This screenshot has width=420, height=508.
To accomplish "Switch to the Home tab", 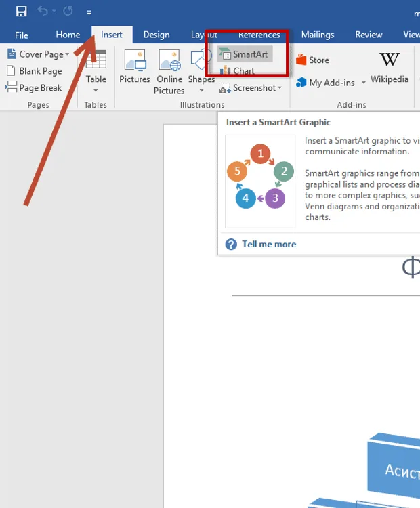I will [68, 35].
